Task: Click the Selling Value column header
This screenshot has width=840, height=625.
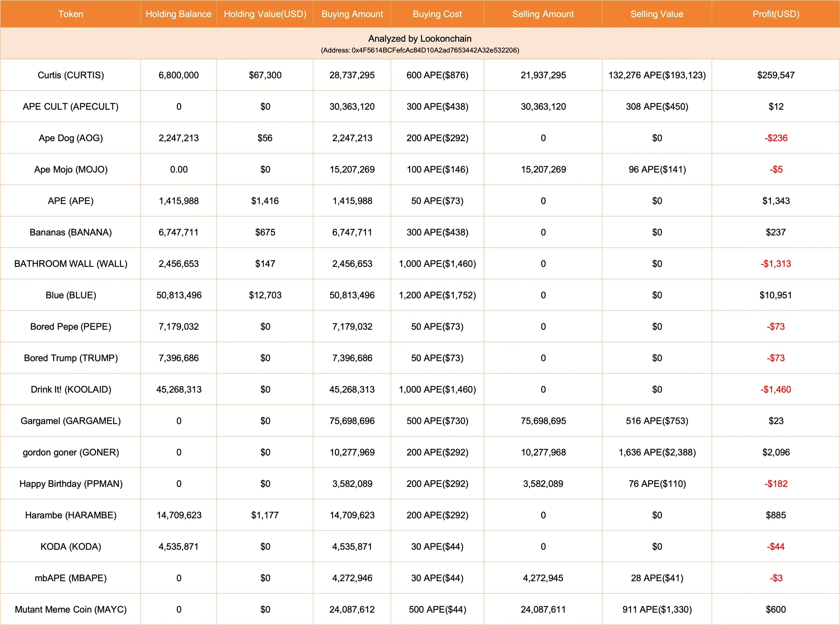Action: click(x=657, y=14)
